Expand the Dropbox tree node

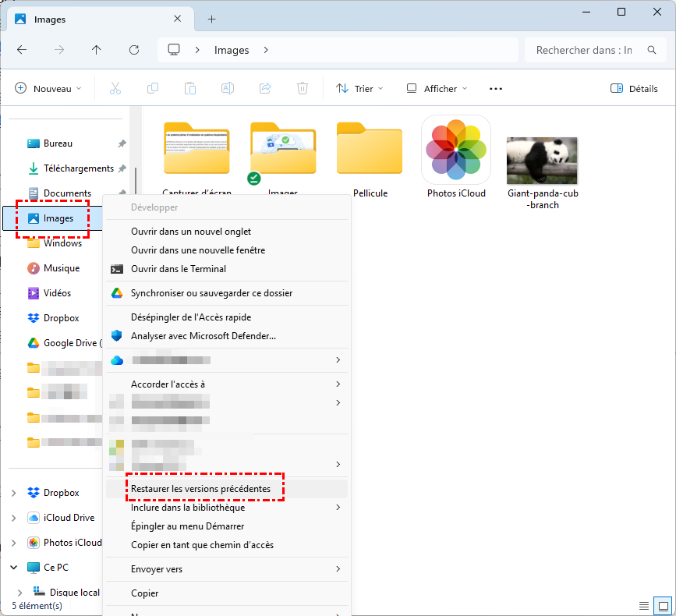click(13, 493)
